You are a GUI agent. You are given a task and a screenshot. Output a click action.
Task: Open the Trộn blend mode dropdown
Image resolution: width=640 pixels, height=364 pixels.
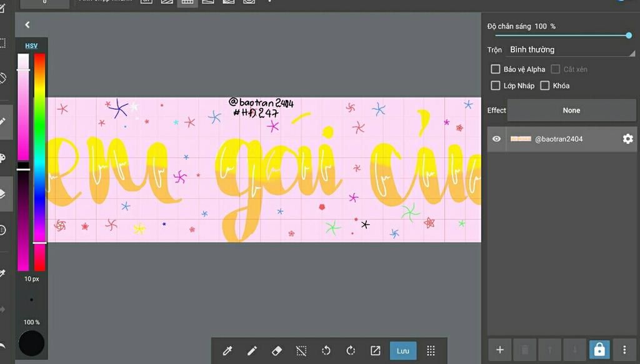pos(570,50)
